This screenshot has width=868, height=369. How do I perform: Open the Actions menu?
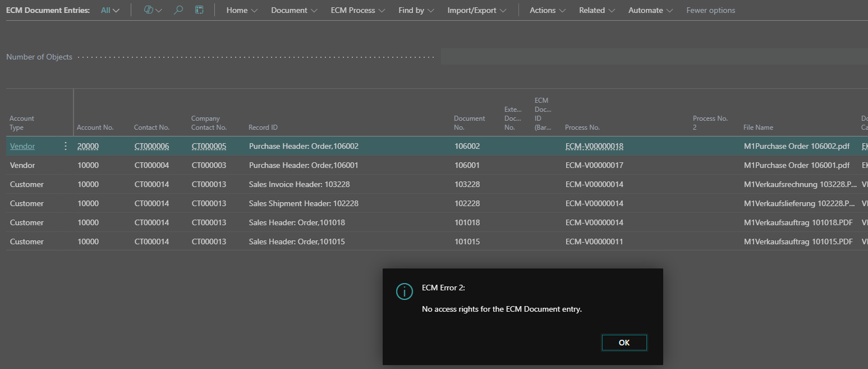[x=548, y=10]
